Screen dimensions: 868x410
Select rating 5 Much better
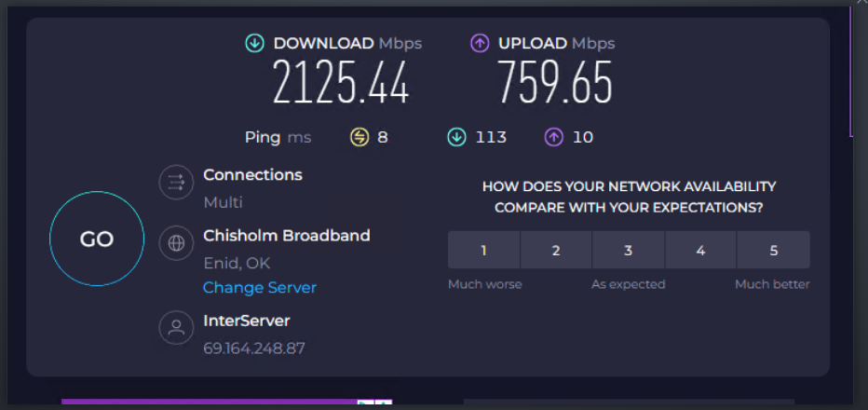pyautogui.click(x=773, y=250)
